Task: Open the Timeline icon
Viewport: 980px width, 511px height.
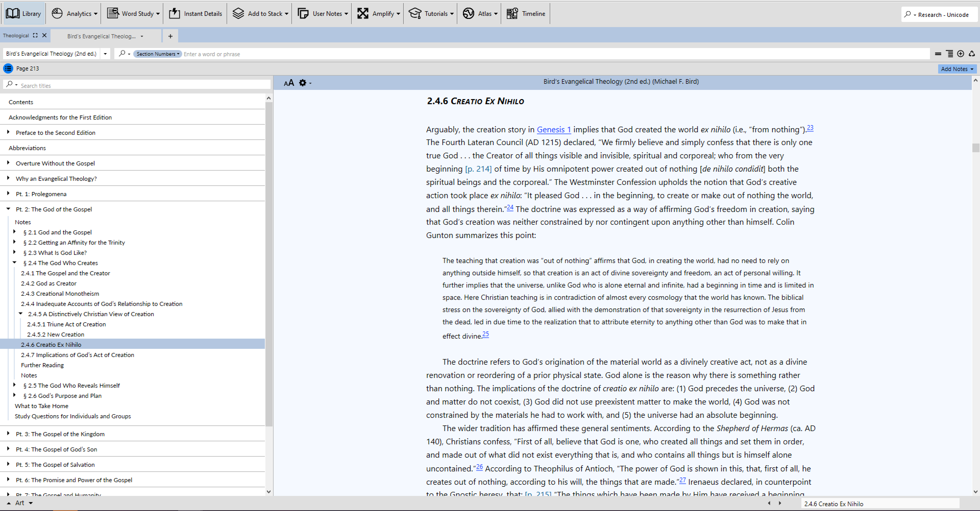Action: pos(512,13)
